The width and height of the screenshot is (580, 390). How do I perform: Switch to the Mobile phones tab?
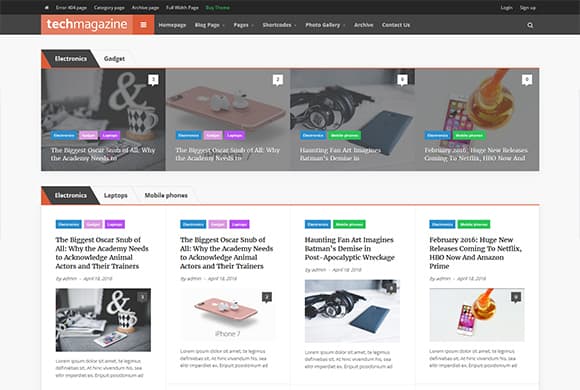click(x=166, y=195)
